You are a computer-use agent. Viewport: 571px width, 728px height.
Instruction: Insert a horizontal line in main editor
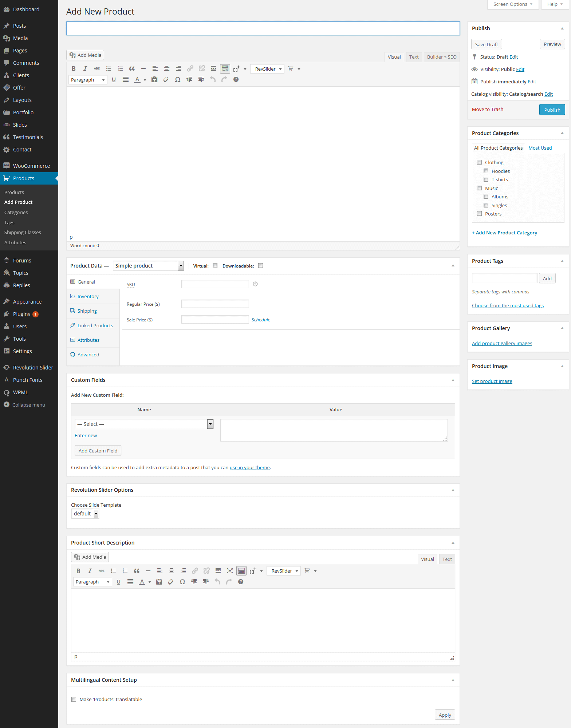(143, 69)
